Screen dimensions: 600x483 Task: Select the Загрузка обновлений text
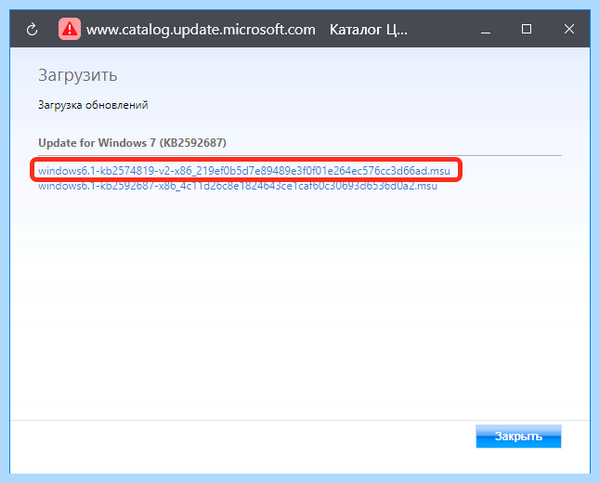point(93,105)
